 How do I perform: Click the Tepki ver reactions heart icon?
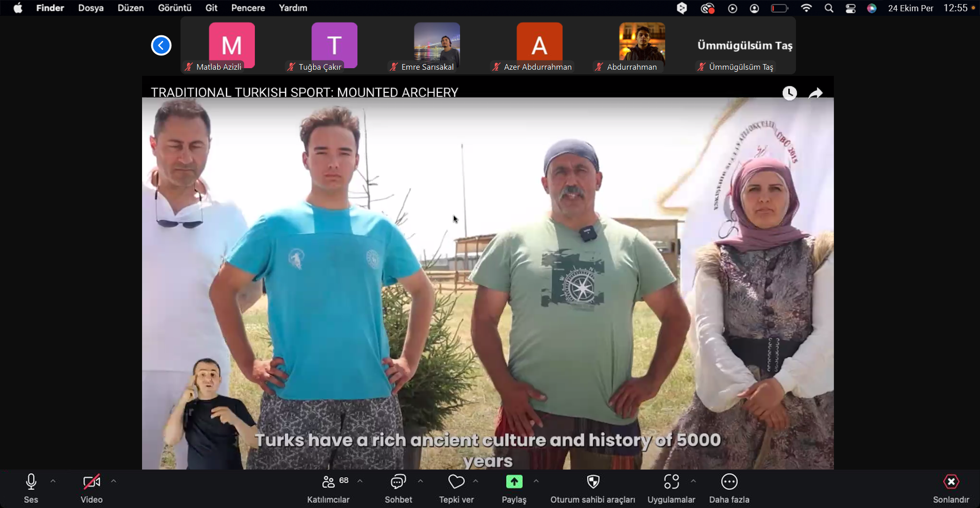[x=456, y=482]
